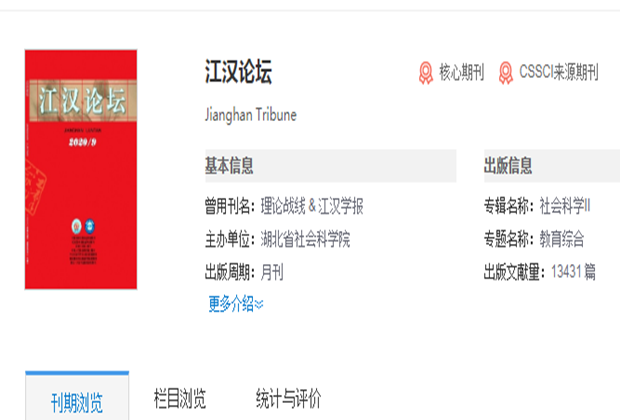Click the 出版信息 section header
This screenshot has width=620, height=420.
click(509, 165)
